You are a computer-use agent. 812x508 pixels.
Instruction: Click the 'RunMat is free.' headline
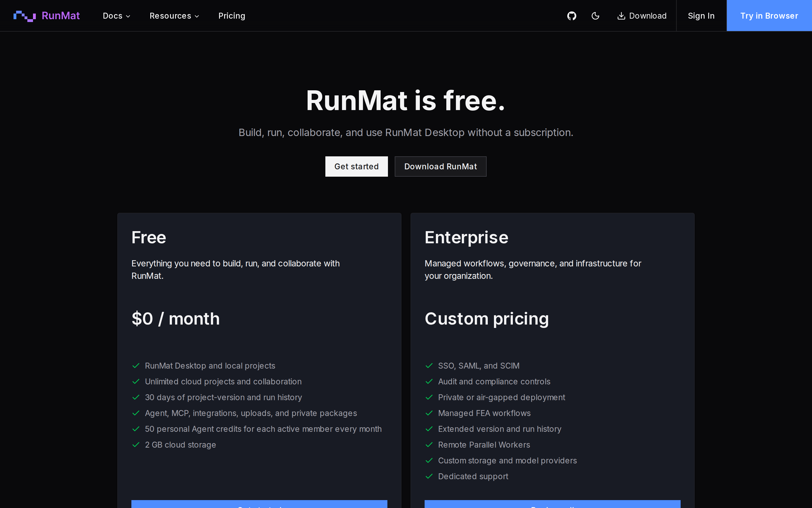(x=406, y=101)
